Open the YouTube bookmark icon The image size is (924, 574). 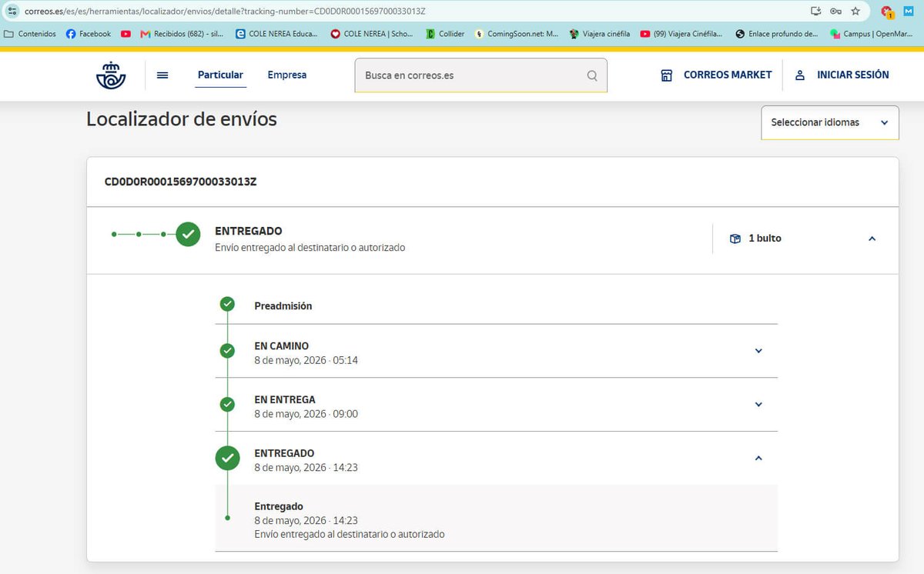[126, 34]
